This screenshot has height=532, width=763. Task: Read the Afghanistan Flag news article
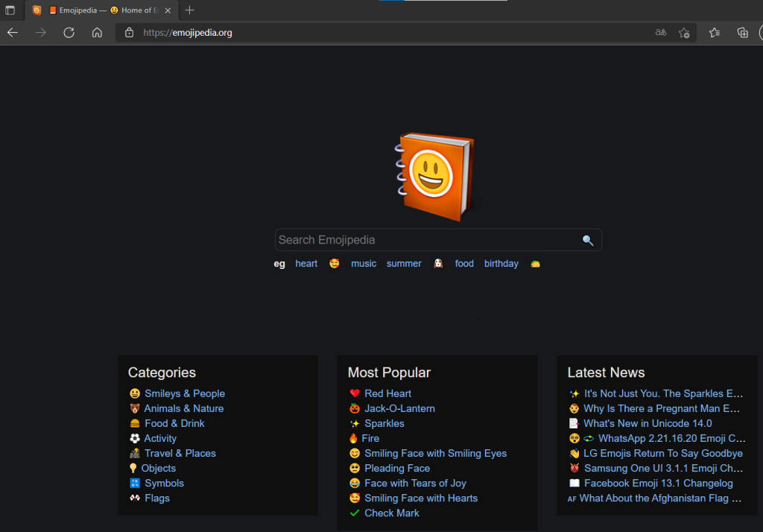(x=660, y=498)
